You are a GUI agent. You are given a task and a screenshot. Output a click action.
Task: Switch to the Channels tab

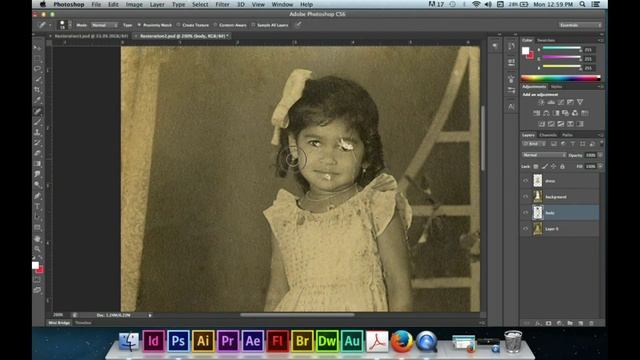548,135
